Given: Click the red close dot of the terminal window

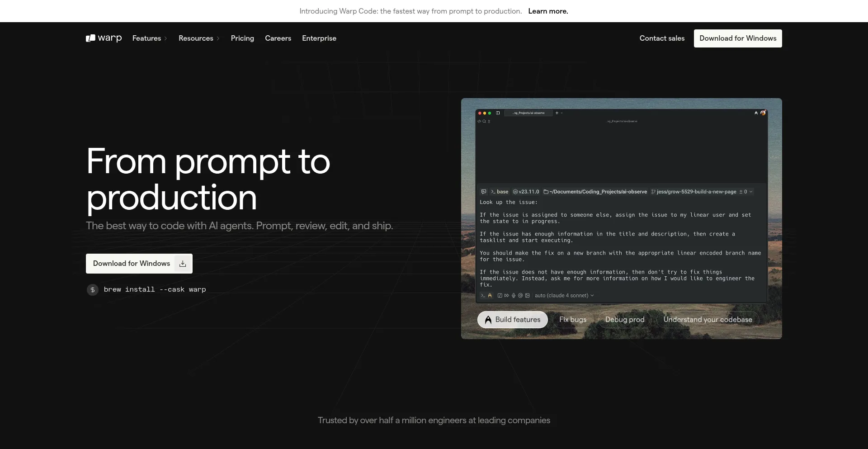Looking at the screenshot, I should tap(480, 113).
